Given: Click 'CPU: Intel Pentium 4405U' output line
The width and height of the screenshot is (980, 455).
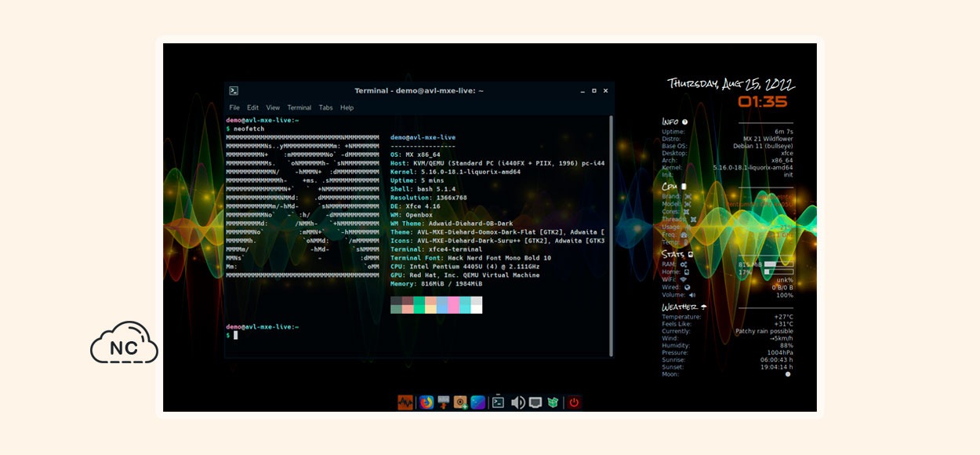Looking at the screenshot, I should click(465, 267).
